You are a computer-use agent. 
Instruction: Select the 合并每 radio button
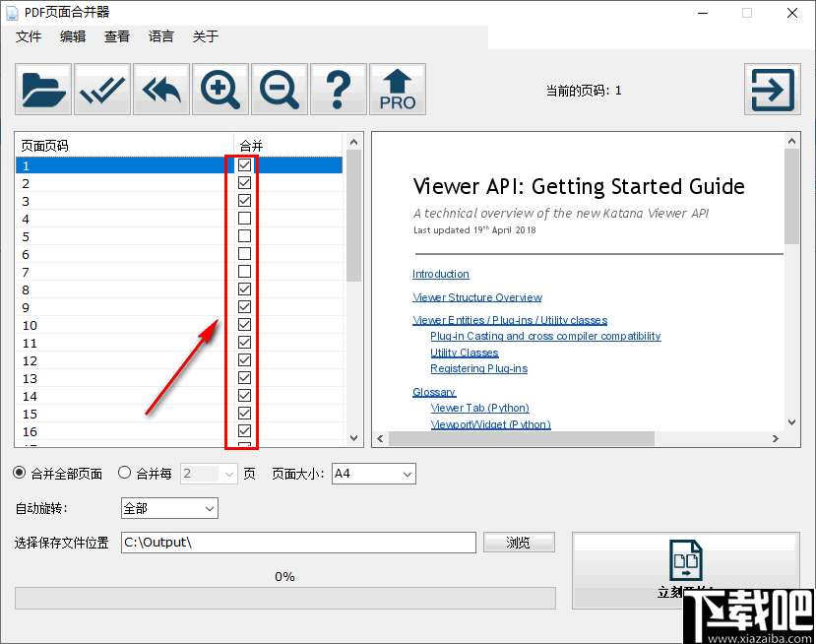(124, 473)
